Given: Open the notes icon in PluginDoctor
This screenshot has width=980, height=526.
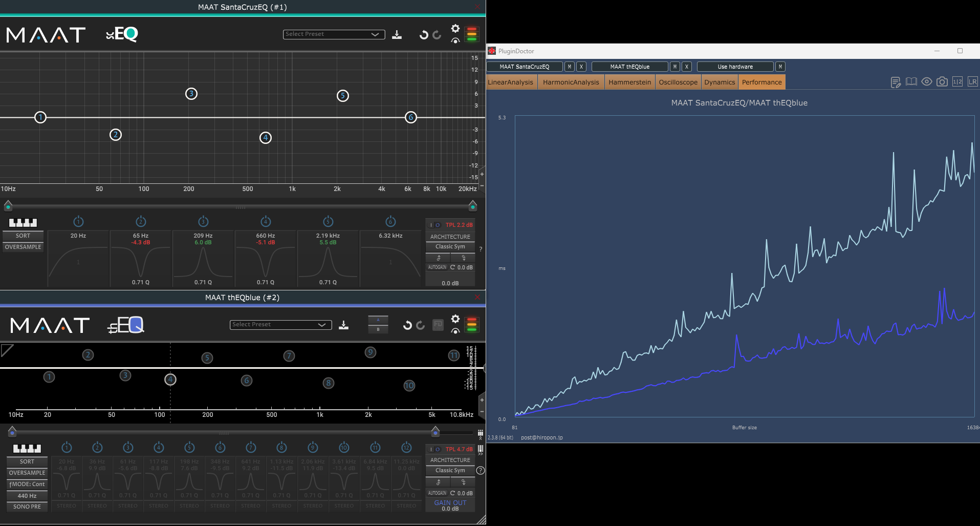Looking at the screenshot, I should [x=896, y=82].
